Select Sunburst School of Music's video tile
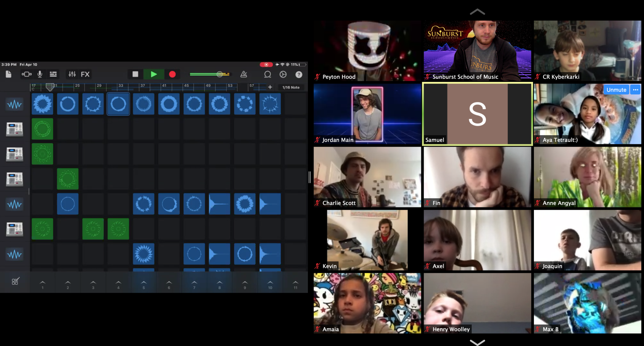This screenshot has width=644, height=346. coord(477,51)
